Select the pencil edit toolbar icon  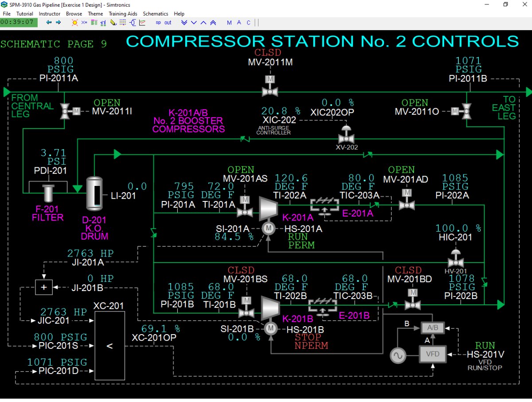pos(113,22)
